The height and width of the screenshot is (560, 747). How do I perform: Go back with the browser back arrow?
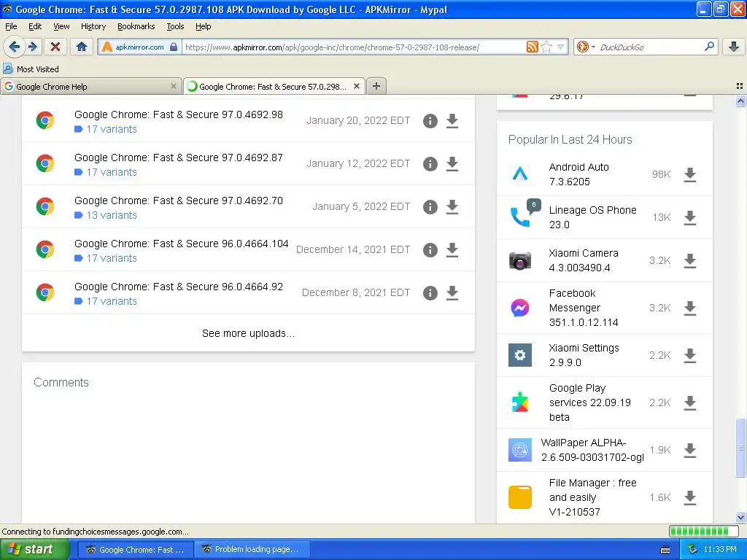pyautogui.click(x=15, y=47)
